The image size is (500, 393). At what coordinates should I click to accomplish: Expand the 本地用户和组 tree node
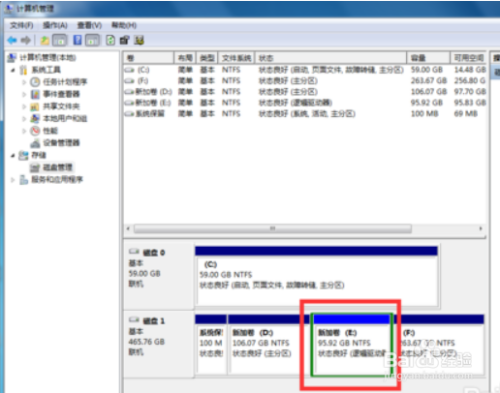pyautogui.click(x=24, y=119)
